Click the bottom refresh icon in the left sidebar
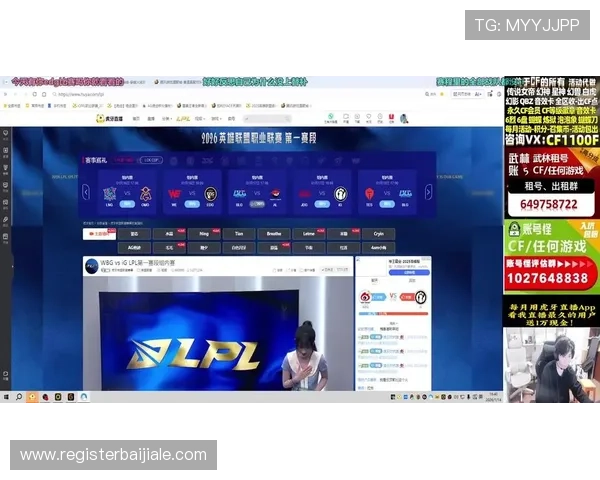 [6, 375]
